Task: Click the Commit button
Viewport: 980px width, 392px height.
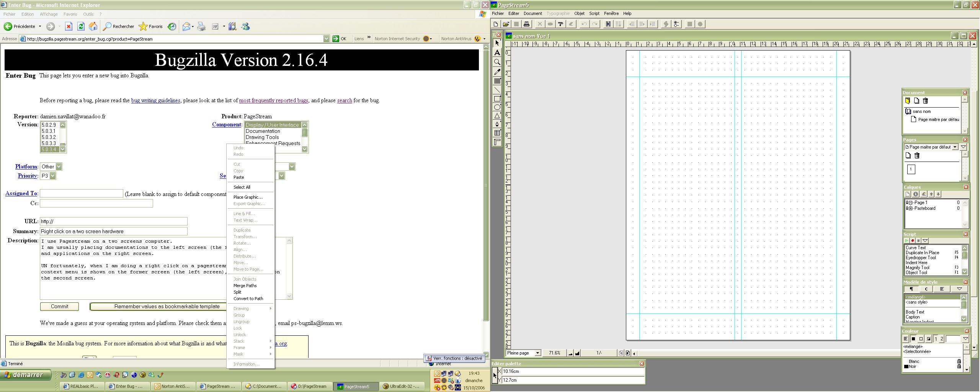Action: point(59,307)
